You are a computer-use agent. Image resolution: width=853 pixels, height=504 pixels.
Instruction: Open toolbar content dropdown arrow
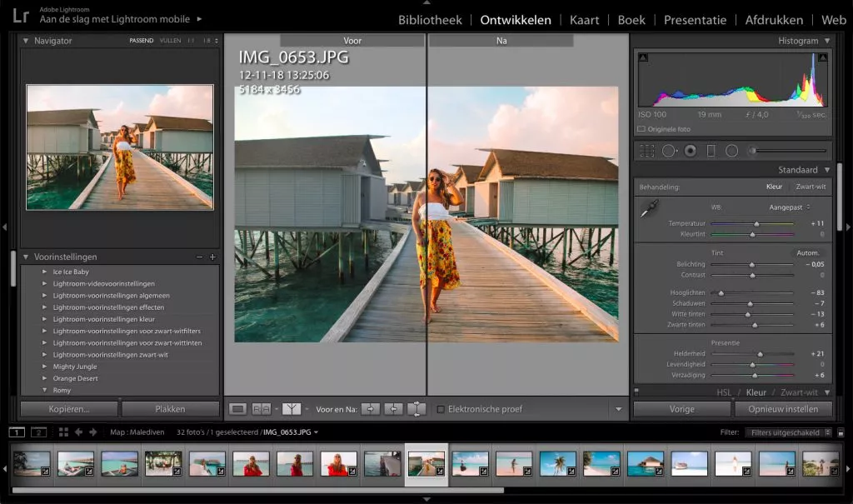tap(619, 409)
